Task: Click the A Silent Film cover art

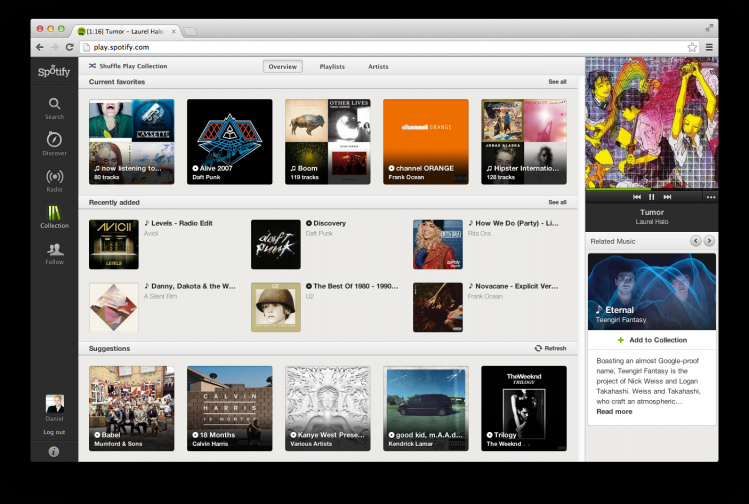Action: [114, 307]
